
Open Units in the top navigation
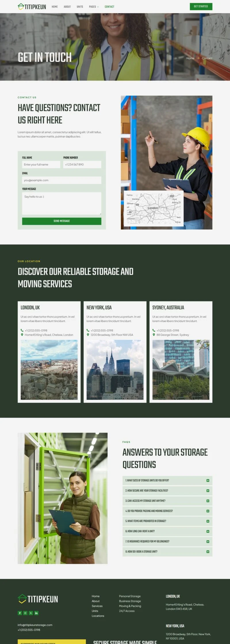[x=80, y=7]
